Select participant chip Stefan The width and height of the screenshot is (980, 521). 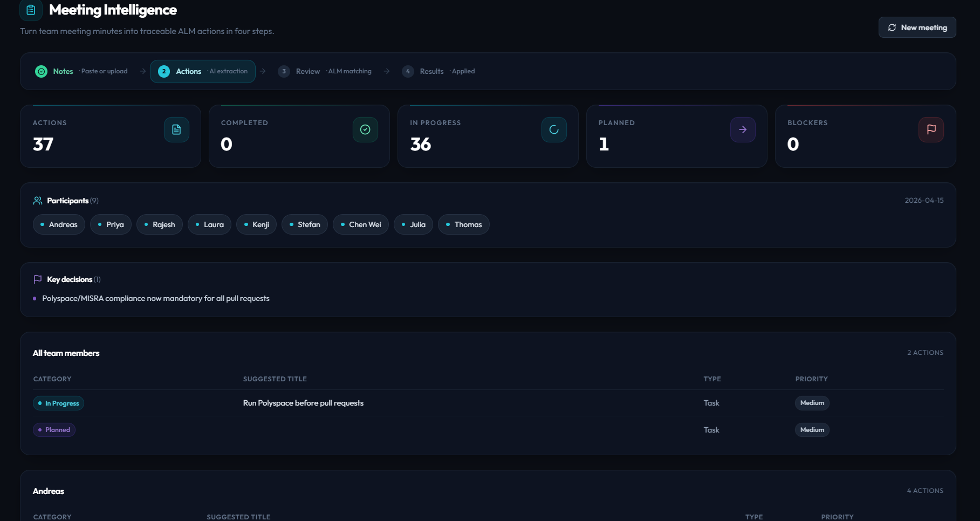pyautogui.click(x=305, y=224)
